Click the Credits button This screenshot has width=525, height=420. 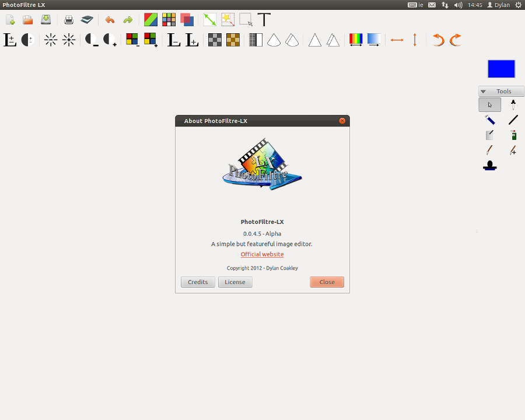coord(198,282)
